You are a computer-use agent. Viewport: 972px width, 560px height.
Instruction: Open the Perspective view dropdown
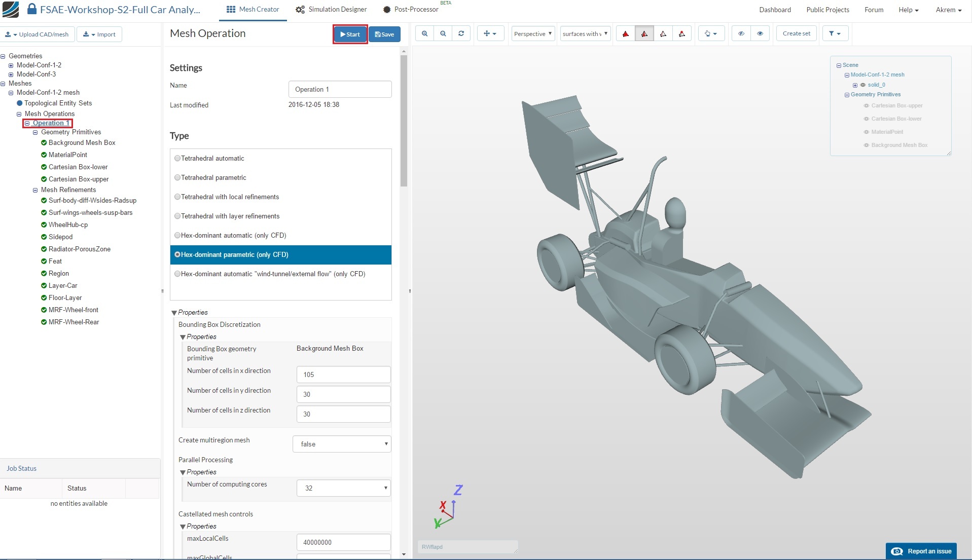[532, 34]
